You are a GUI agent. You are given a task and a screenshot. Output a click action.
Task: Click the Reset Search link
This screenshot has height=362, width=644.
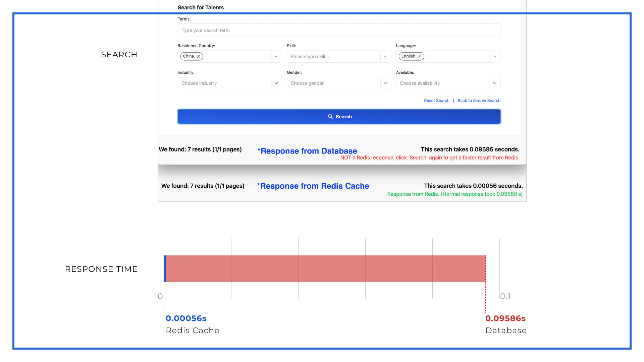pos(436,101)
